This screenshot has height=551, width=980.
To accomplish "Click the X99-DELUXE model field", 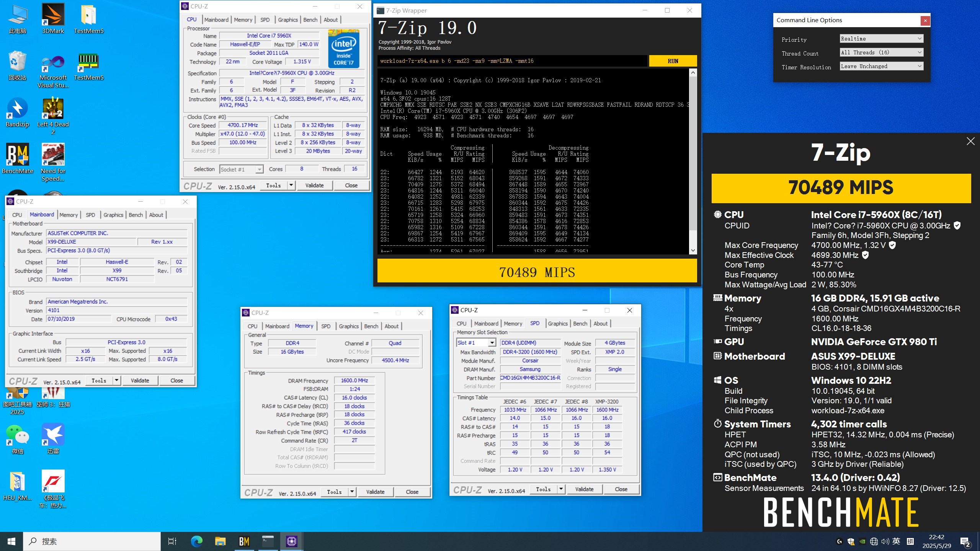I will (91, 242).
